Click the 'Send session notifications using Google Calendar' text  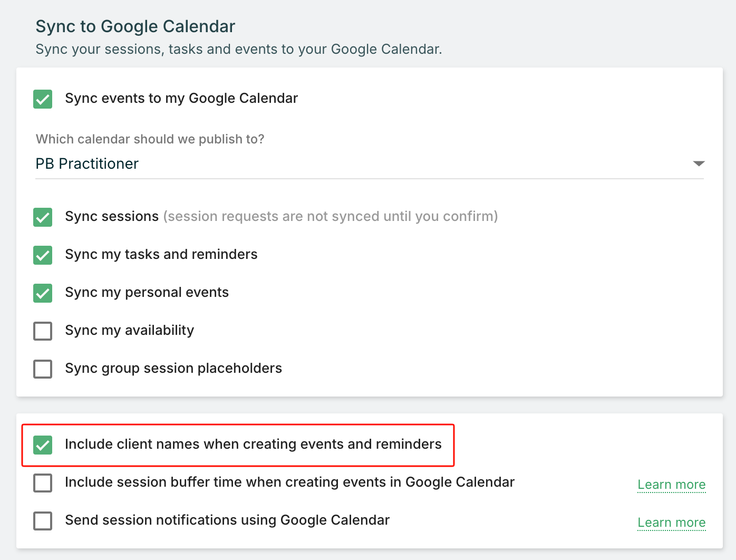pos(227,520)
